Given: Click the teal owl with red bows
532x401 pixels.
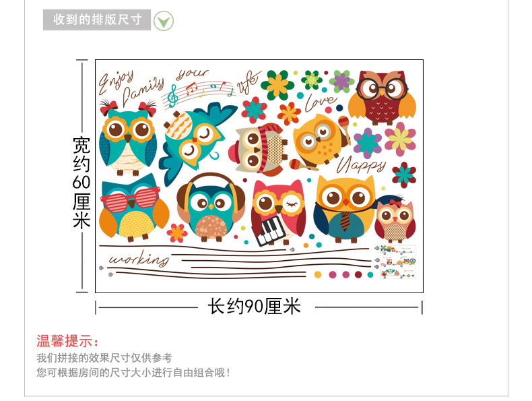Looking at the screenshot, I should 128,137.
